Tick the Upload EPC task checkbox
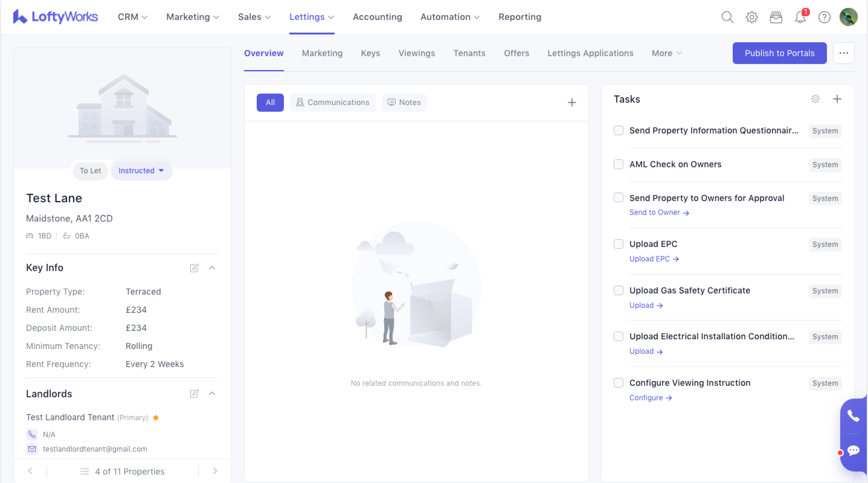 [618, 244]
